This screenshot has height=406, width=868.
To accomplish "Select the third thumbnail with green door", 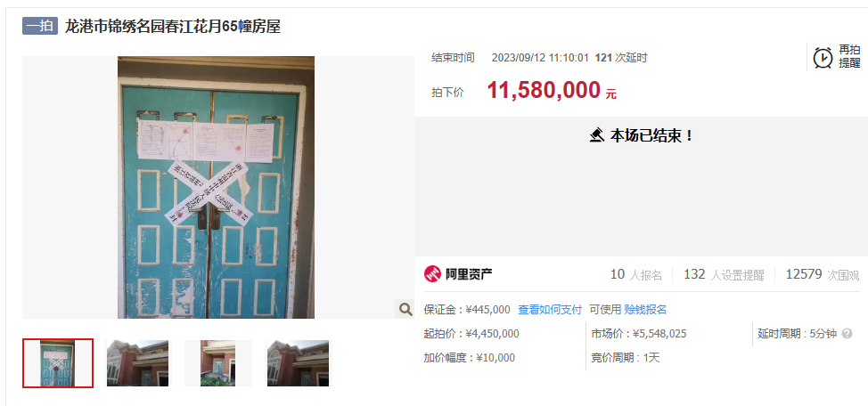I will [217, 363].
